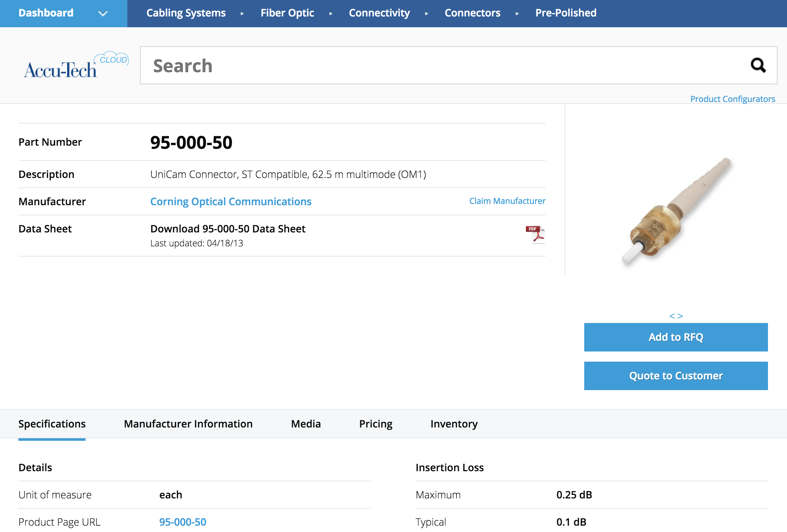
Task: Open the Fiber Optic breadcrumb
Action: pos(287,13)
